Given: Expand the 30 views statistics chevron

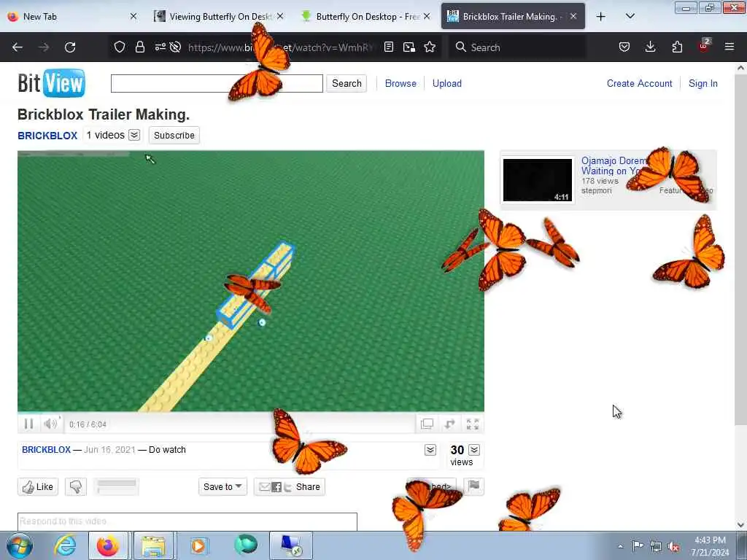Looking at the screenshot, I should point(474,450).
